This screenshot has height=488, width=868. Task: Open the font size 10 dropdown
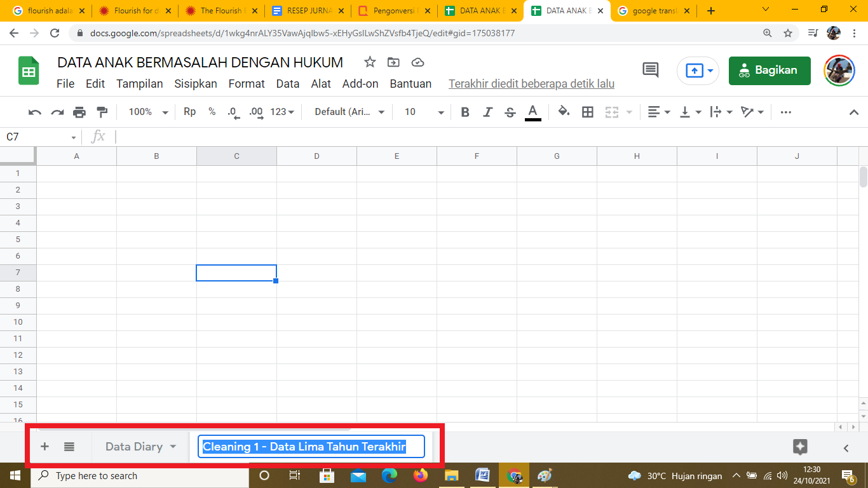pyautogui.click(x=424, y=112)
